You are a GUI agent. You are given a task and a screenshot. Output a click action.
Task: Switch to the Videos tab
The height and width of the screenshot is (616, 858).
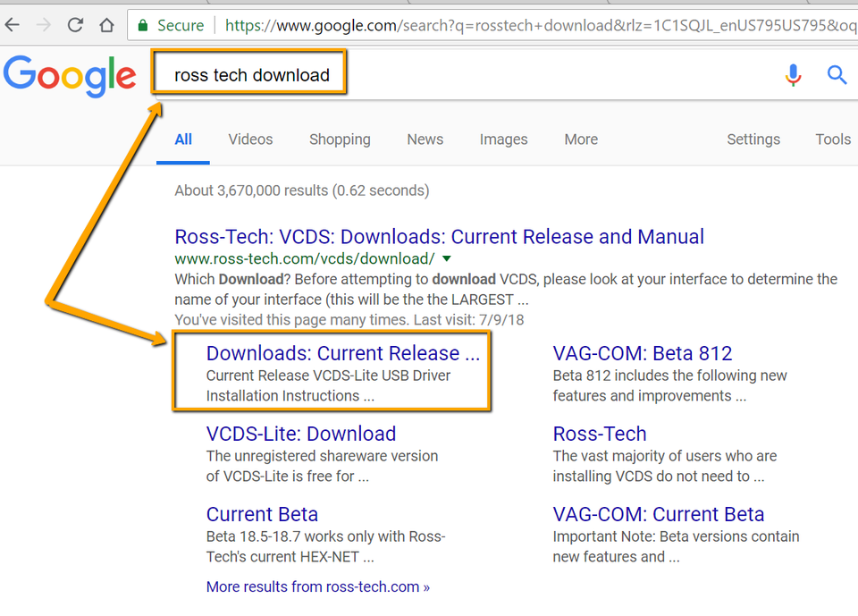tap(250, 139)
